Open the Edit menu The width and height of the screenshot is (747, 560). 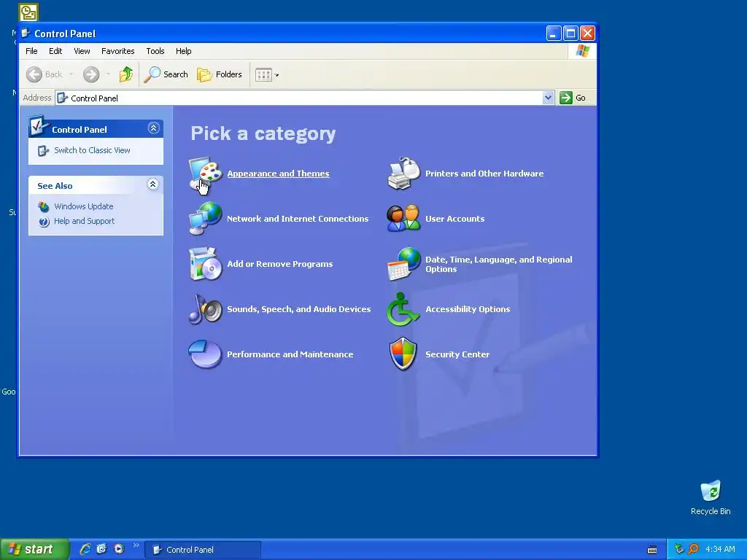click(x=55, y=51)
